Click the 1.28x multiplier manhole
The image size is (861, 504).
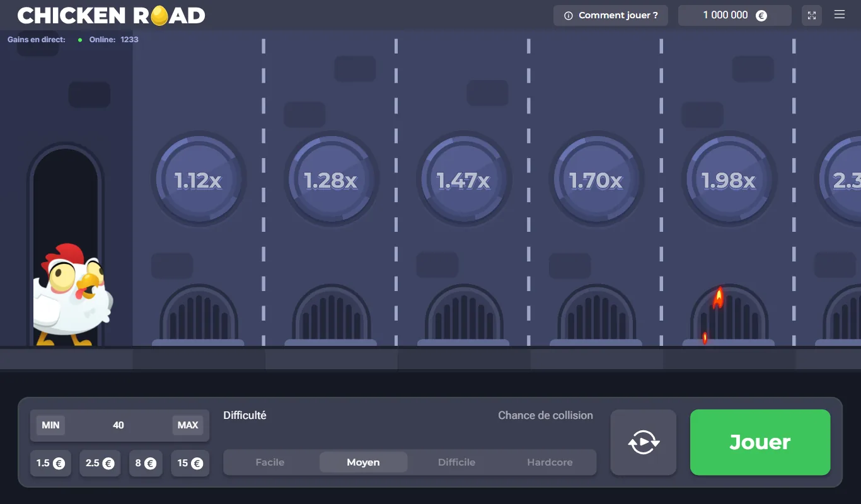click(331, 180)
